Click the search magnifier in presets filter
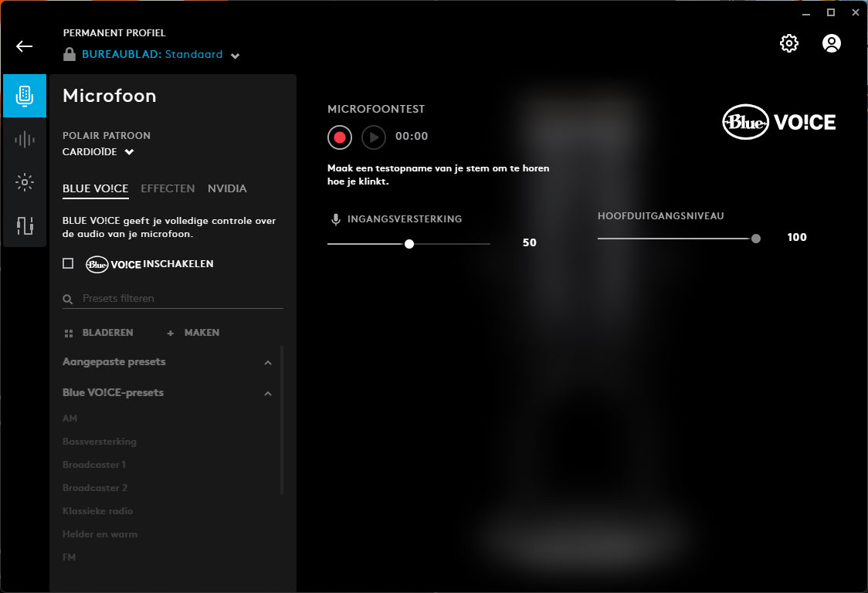Image resolution: width=868 pixels, height=593 pixels. tap(68, 300)
